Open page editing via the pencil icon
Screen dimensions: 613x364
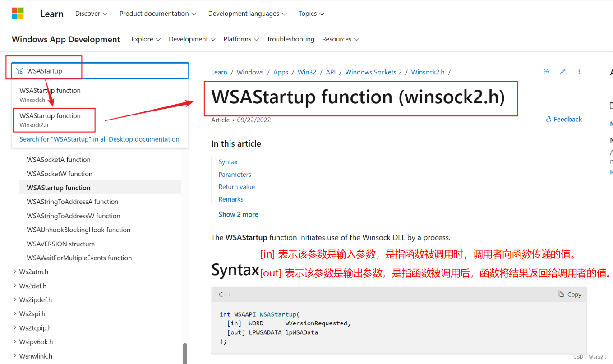(x=562, y=72)
